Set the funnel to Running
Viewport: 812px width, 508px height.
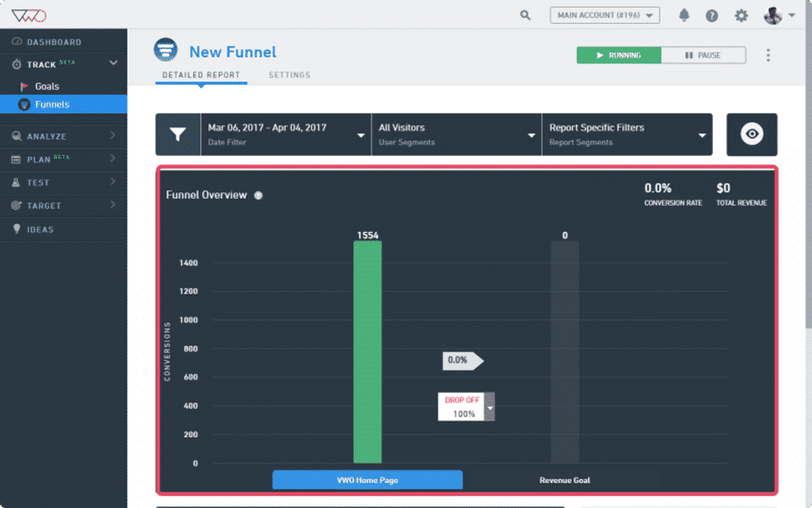tap(619, 55)
